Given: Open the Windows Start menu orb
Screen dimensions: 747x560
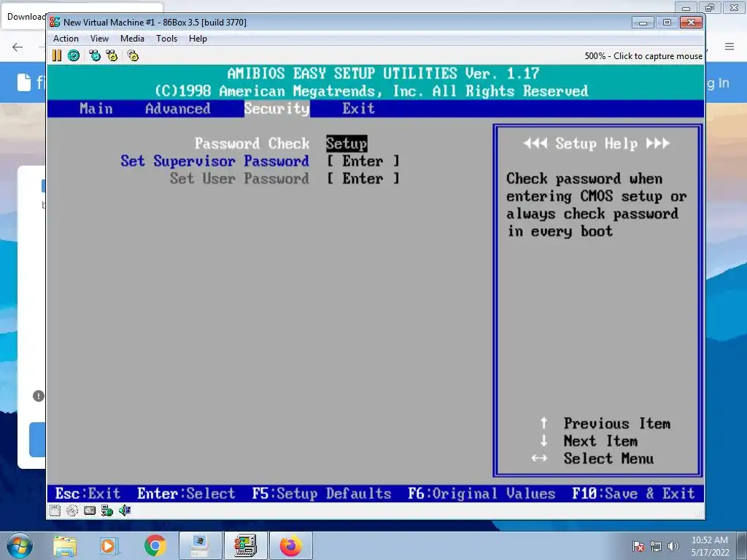Looking at the screenshot, I should [20, 545].
